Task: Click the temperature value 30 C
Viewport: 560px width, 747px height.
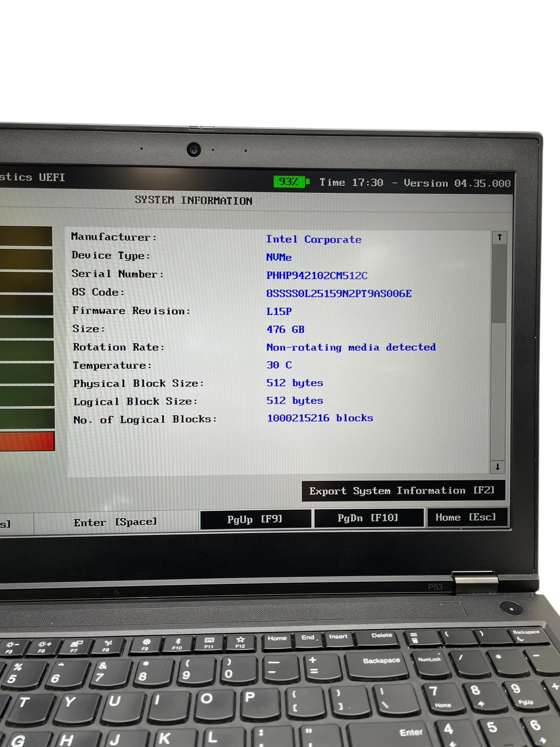Action: click(x=279, y=365)
